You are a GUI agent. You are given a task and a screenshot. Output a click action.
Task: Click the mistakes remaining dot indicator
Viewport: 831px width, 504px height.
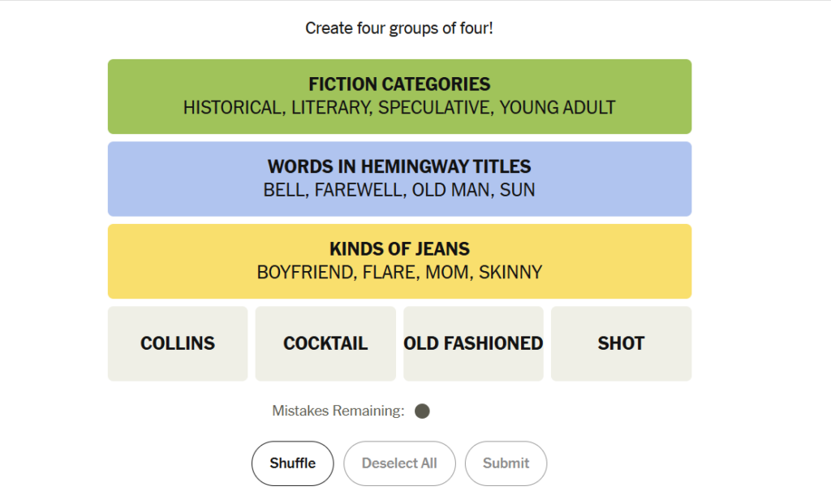(422, 411)
